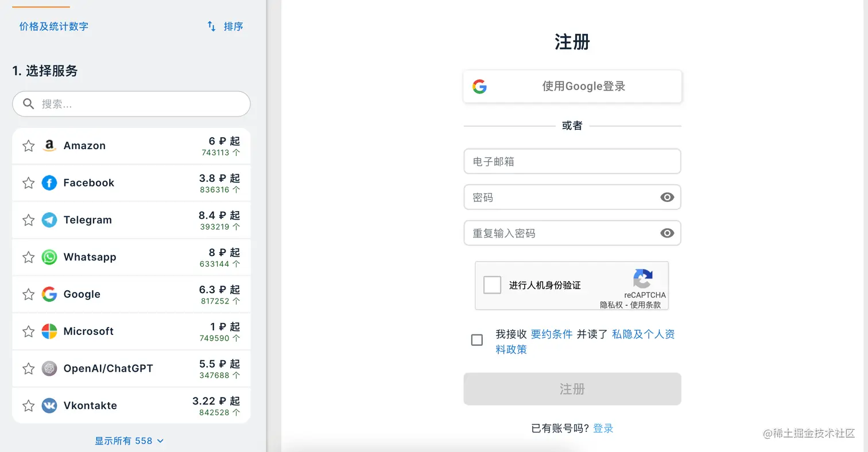Focus the 重复输入密码 input field
This screenshot has height=452, width=868.
click(x=572, y=233)
